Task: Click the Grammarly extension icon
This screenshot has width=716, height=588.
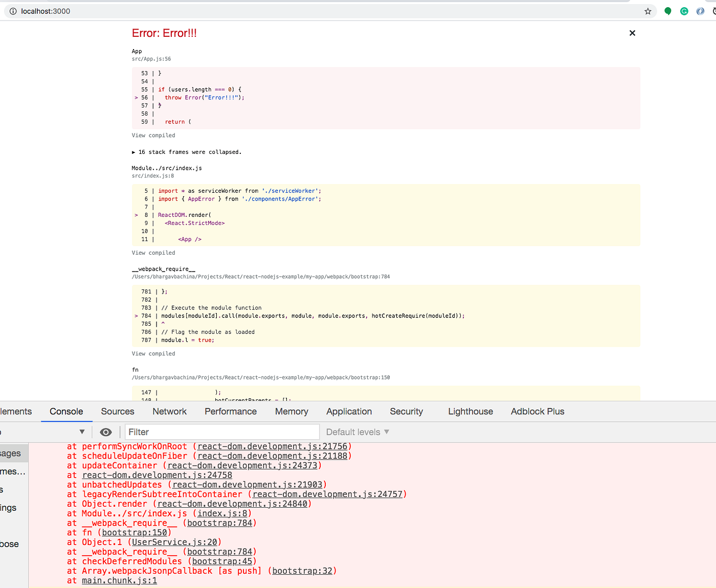Action: point(684,11)
